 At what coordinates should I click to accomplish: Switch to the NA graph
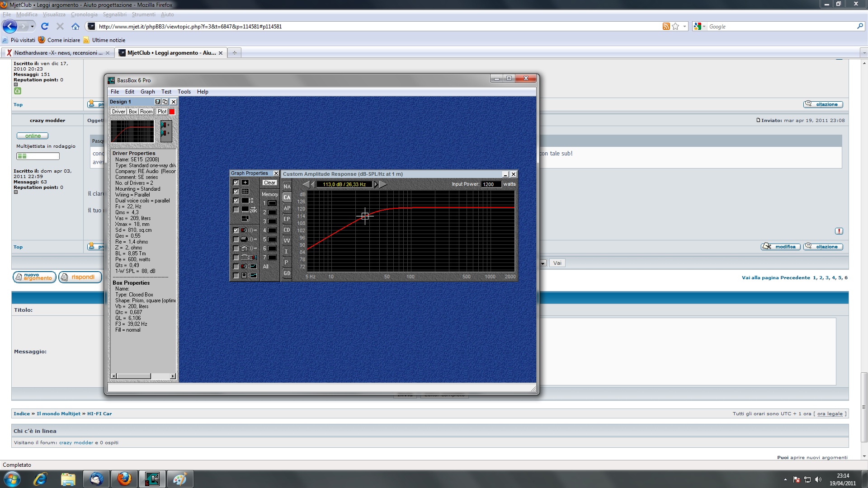287,187
